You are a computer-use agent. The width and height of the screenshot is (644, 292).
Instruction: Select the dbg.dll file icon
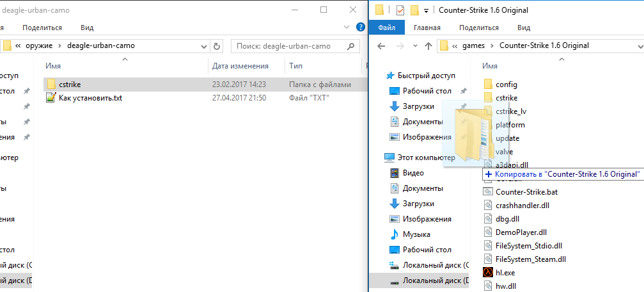click(489, 219)
